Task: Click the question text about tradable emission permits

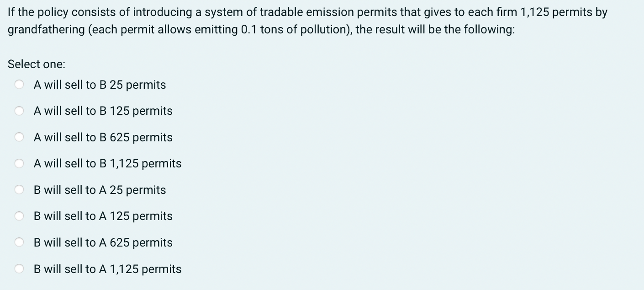Action: [x=306, y=12]
